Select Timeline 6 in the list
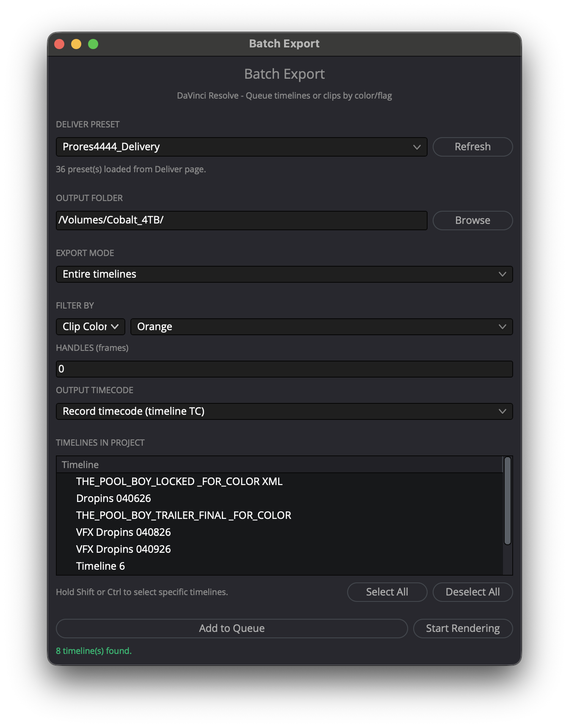Screen dimensions: 569x728 (279, 566)
